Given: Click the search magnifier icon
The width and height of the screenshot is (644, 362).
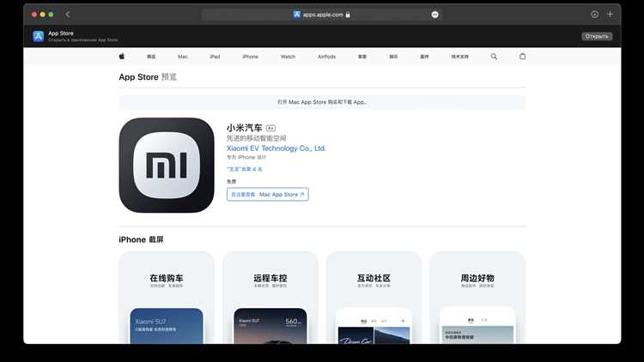Looking at the screenshot, I should pyautogui.click(x=494, y=57).
